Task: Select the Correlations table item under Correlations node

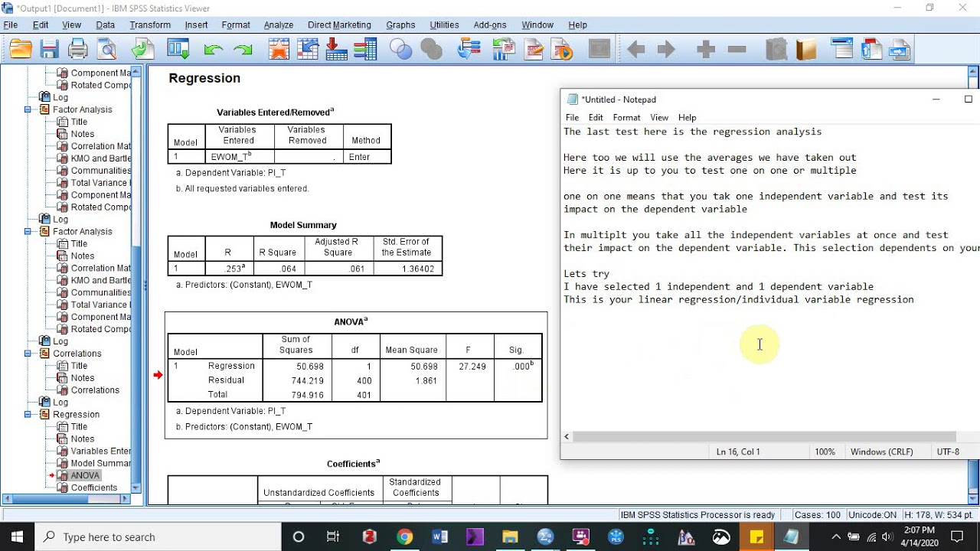Action: click(95, 390)
